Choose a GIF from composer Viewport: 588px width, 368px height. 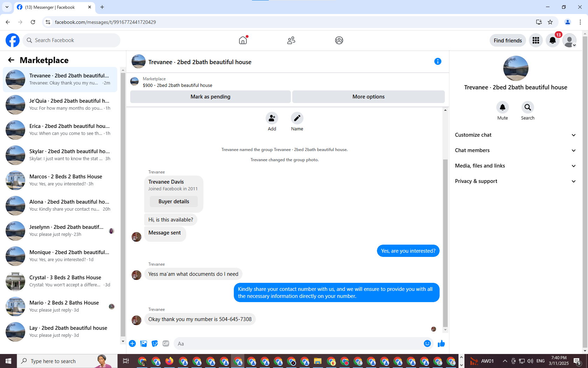(166, 343)
